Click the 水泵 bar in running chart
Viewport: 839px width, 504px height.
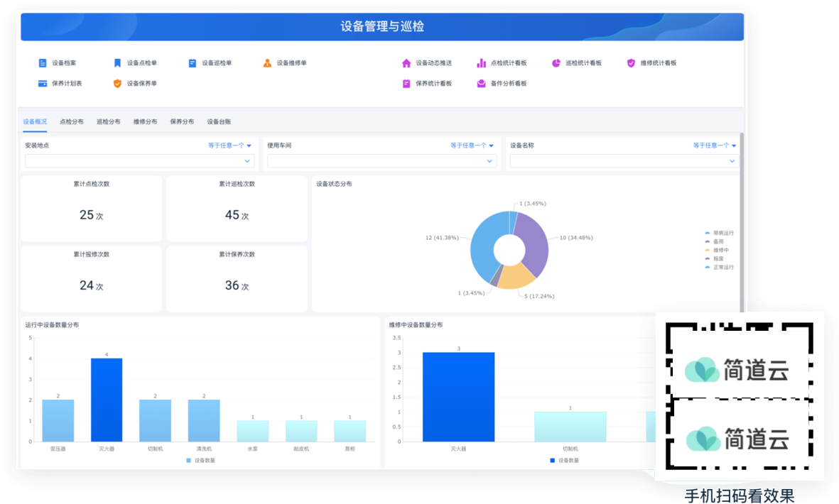(253, 431)
